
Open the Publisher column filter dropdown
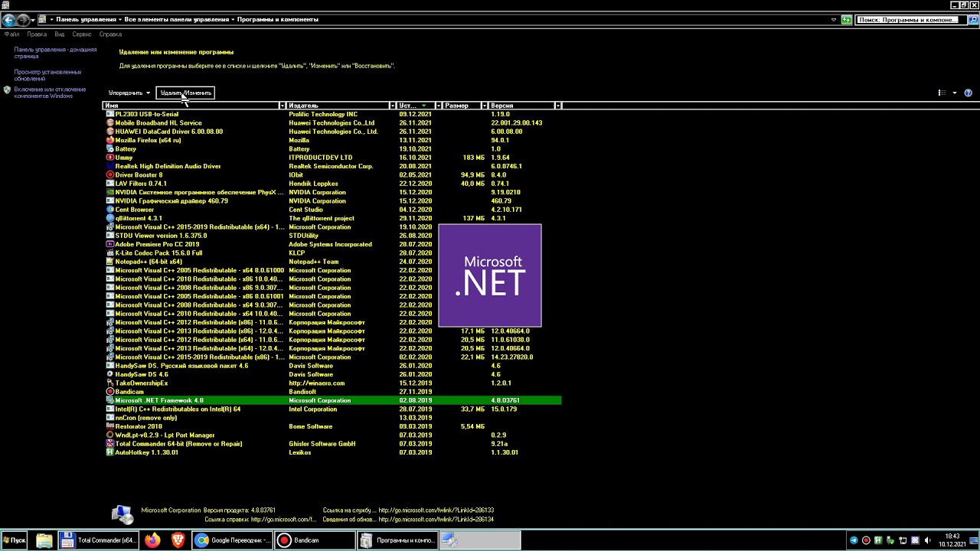[x=392, y=106]
